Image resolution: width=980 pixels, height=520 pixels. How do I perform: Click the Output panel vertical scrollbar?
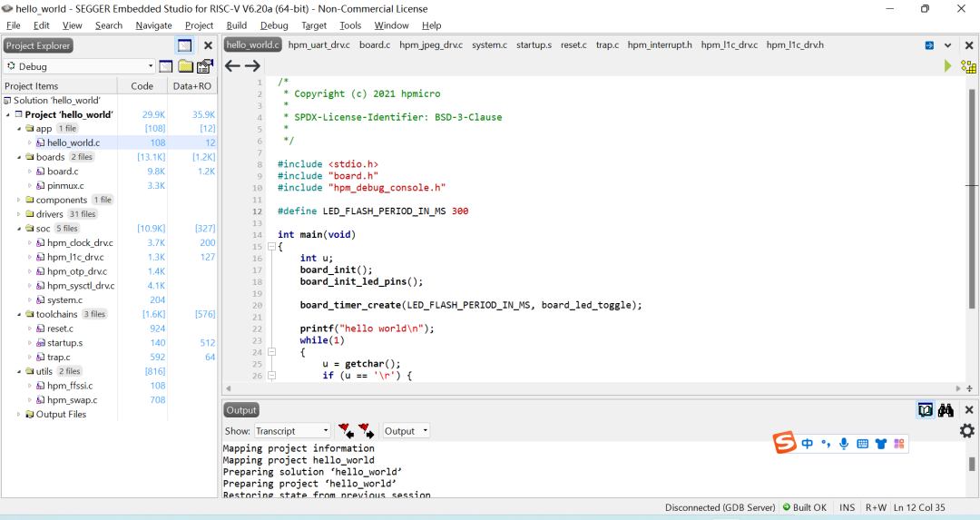coord(973,463)
